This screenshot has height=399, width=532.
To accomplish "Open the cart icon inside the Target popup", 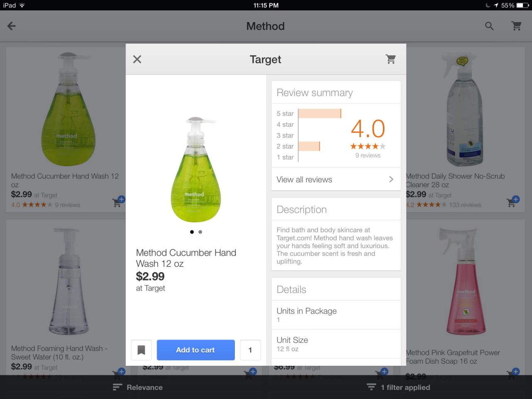I will [x=390, y=59].
